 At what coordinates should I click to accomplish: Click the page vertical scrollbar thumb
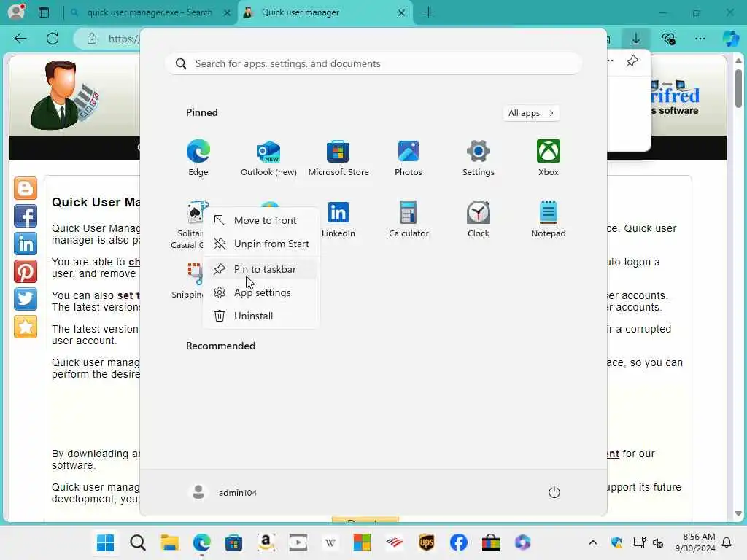pos(738,88)
